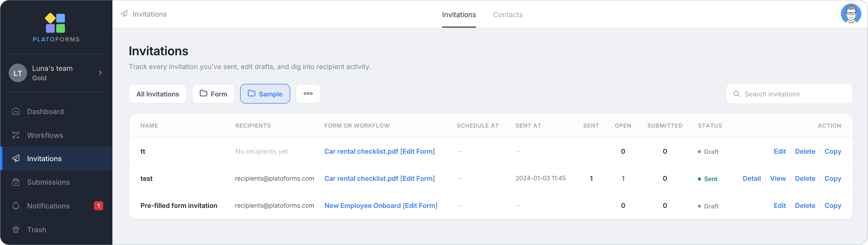The image size is (868, 245).
Task: Click the notification count badge
Action: pyautogui.click(x=98, y=206)
